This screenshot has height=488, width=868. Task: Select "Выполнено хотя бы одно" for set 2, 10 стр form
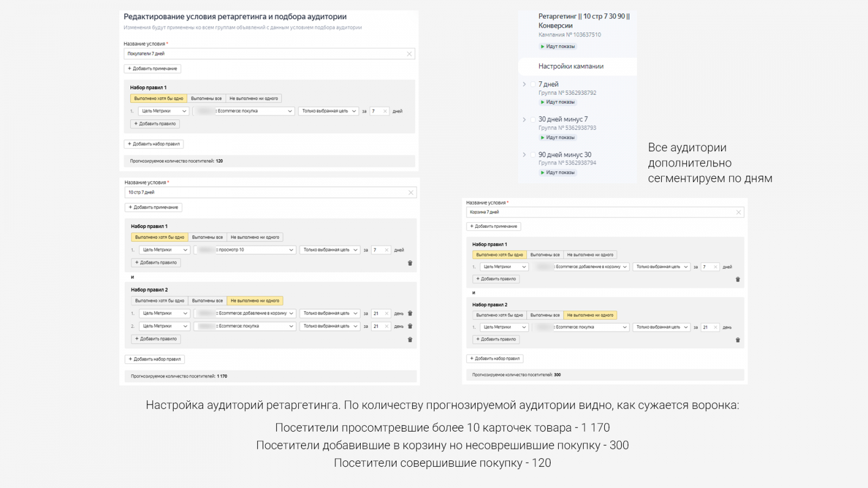159,301
